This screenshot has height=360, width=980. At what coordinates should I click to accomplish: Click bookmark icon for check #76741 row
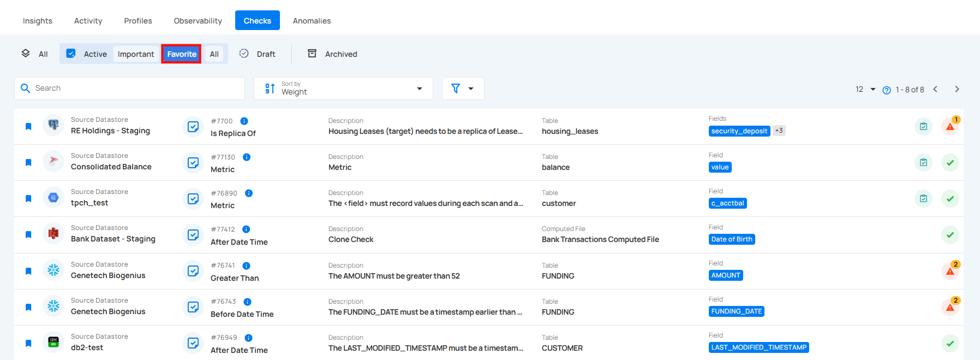pos(28,272)
